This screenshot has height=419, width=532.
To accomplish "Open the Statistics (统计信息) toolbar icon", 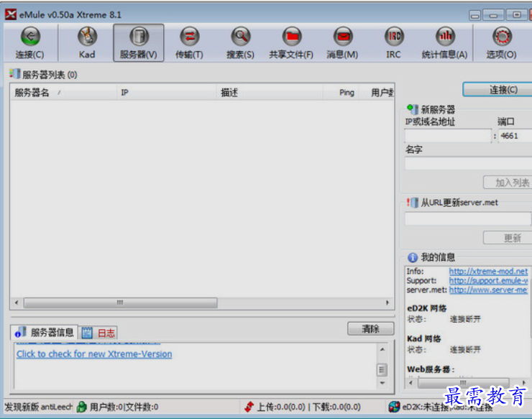I will [x=445, y=37].
